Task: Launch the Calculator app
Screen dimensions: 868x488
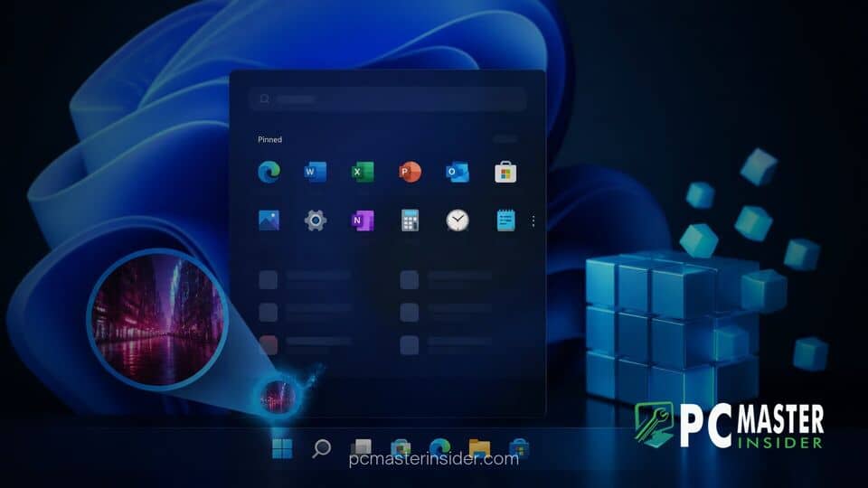Action: coord(410,221)
